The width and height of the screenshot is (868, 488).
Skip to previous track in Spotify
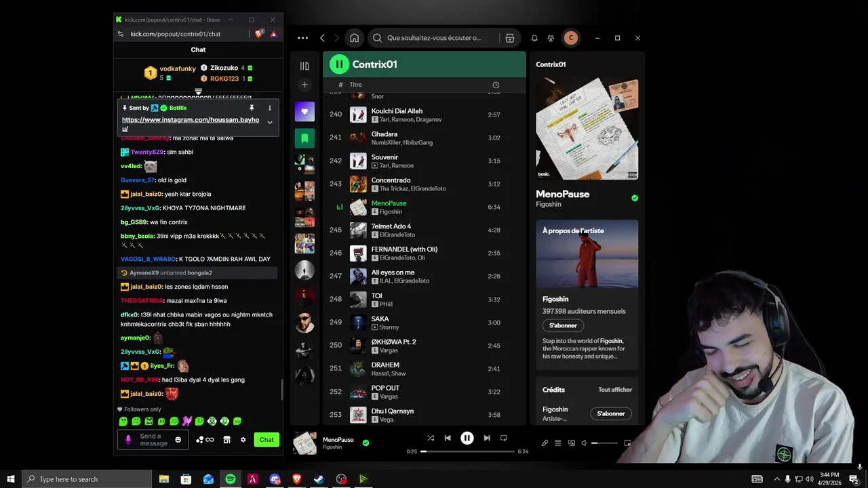point(448,438)
